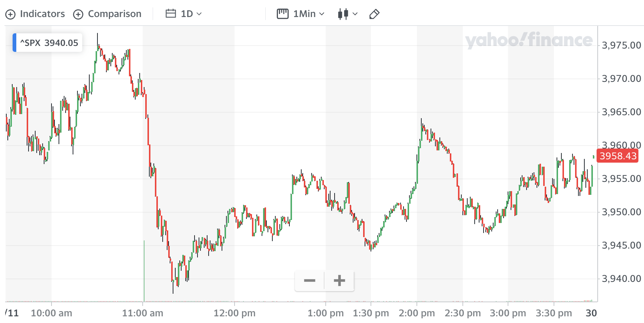Expand the chevron next to 1D
Screen dimensions: 644x323
point(199,14)
